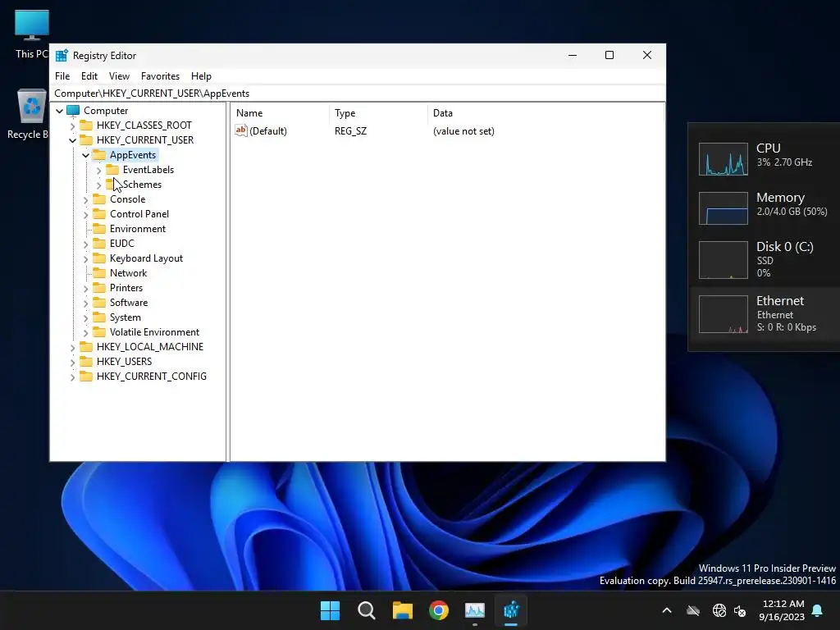Image resolution: width=840 pixels, height=630 pixels.
Task: Select the Ethernet performance entry
Action: (x=765, y=314)
